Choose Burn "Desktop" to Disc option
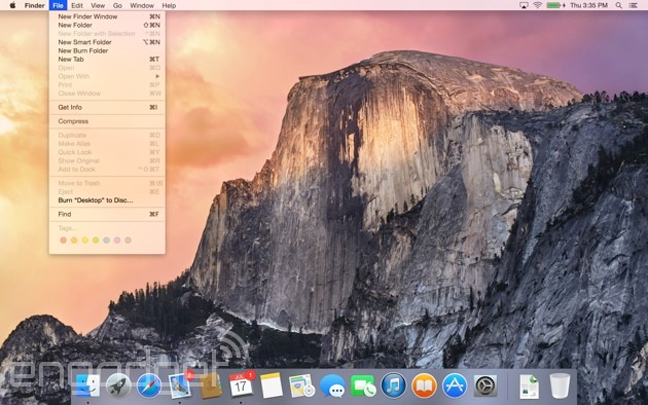Image resolution: width=648 pixels, height=405 pixels. tap(95, 200)
